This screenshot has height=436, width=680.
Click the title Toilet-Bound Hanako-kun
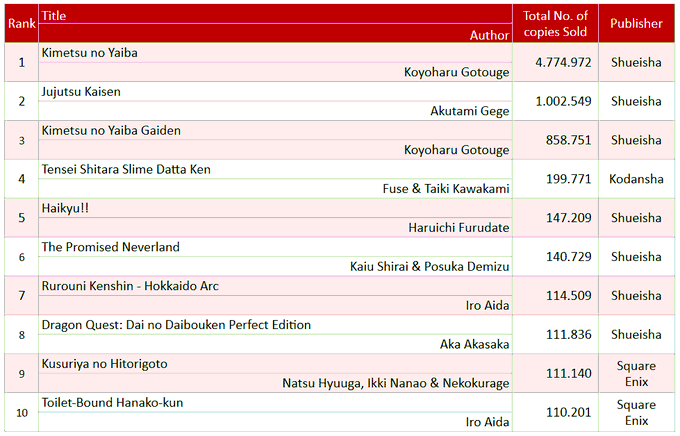[x=112, y=403]
